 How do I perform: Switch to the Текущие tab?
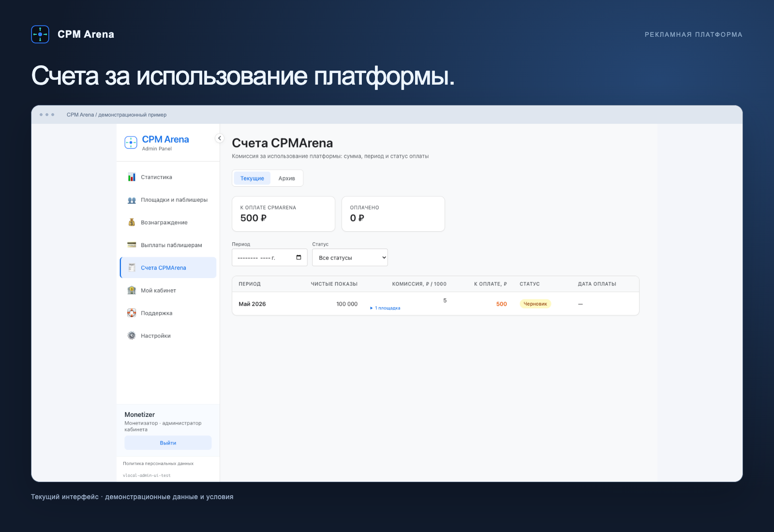click(x=252, y=178)
